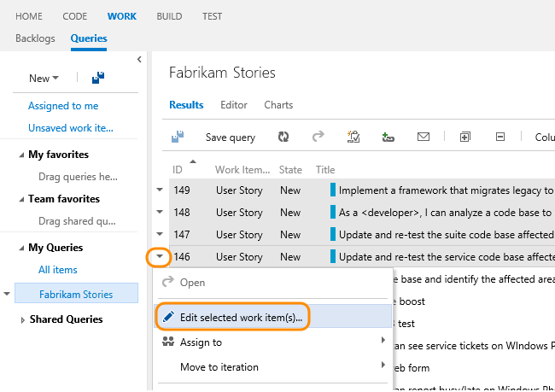Click the create query from template icon
Image resolution: width=555 pixels, height=392 pixels.
pyautogui.click(x=353, y=137)
